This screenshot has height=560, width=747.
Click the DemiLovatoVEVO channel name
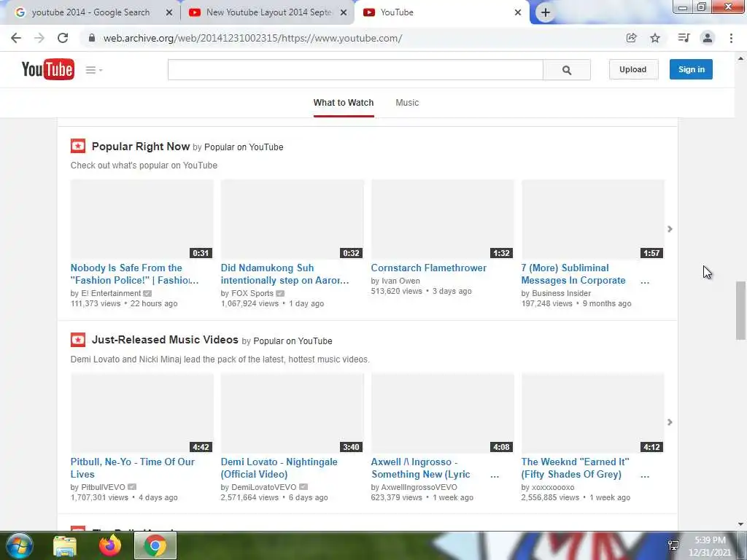tap(264, 487)
